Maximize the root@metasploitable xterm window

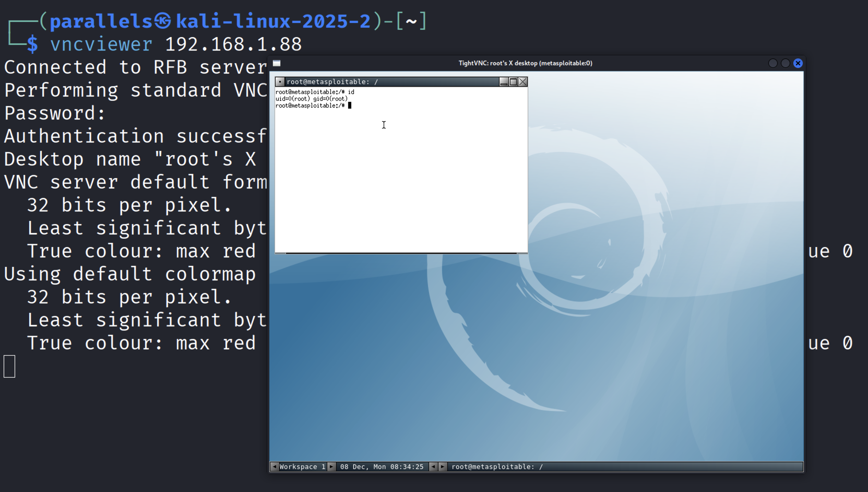(513, 82)
